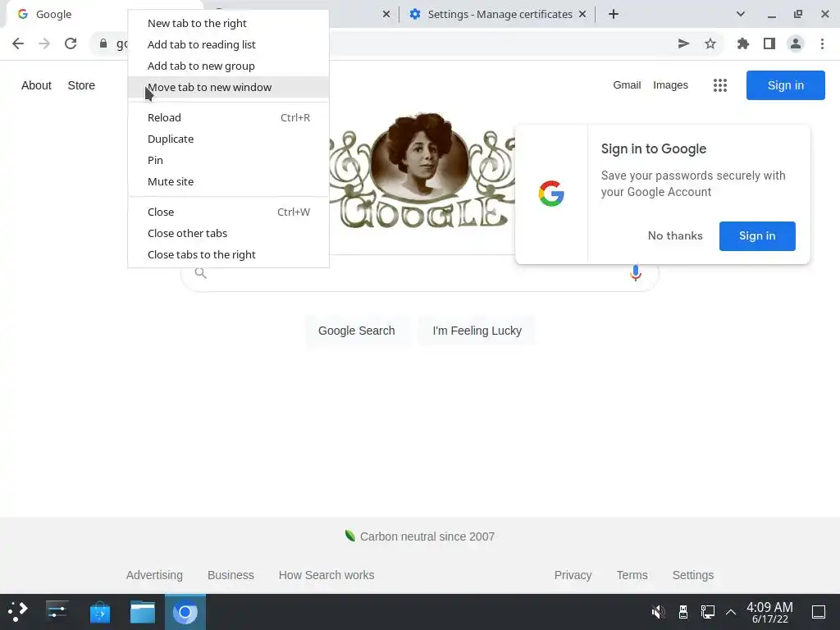The width and height of the screenshot is (840, 630).
Task: Open the Extensions puzzle icon
Action: (x=743, y=43)
